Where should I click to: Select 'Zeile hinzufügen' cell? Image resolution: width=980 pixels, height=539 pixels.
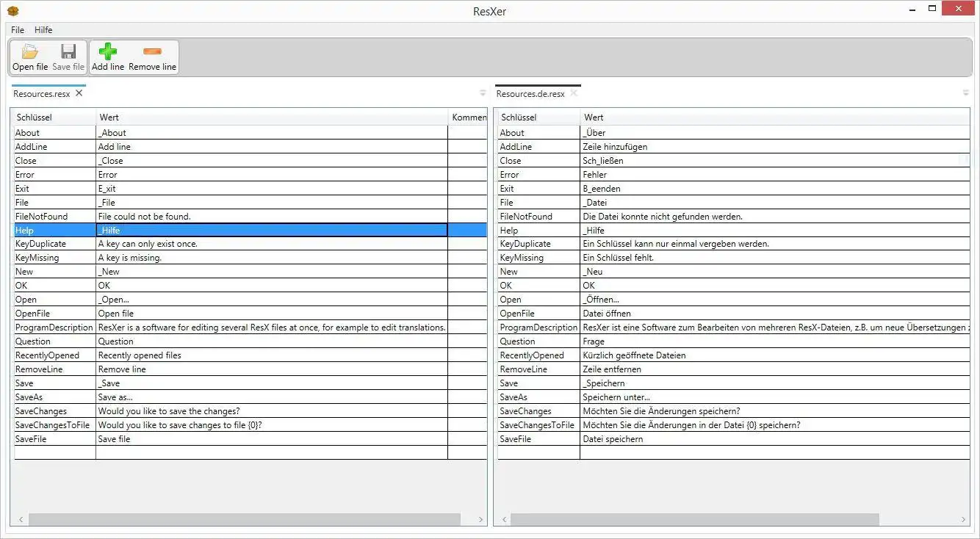775,147
